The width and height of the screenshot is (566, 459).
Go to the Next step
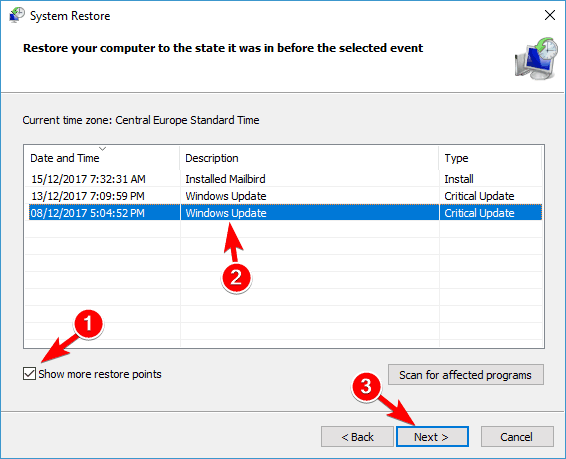[432, 437]
